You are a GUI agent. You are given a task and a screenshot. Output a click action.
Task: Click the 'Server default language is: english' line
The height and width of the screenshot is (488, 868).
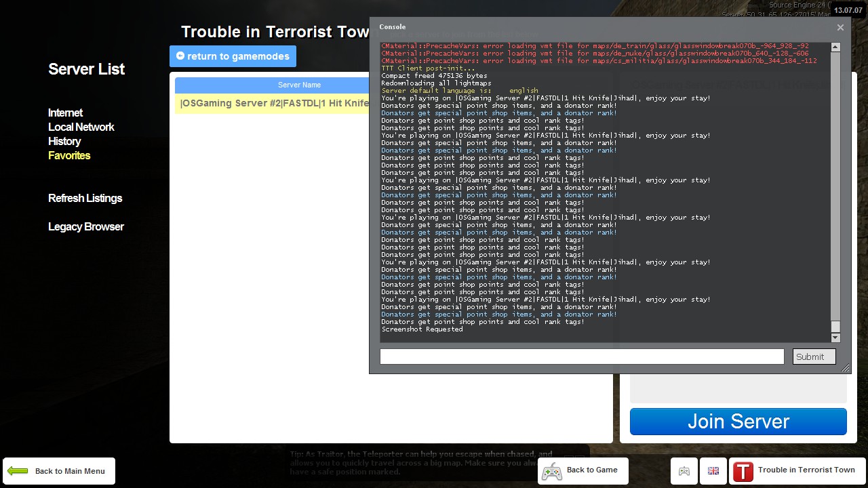coord(460,91)
